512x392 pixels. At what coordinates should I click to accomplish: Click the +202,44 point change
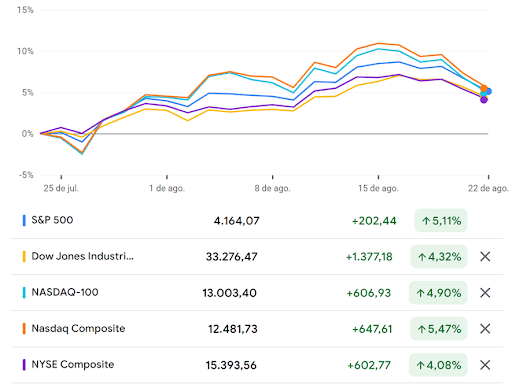click(374, 221)
